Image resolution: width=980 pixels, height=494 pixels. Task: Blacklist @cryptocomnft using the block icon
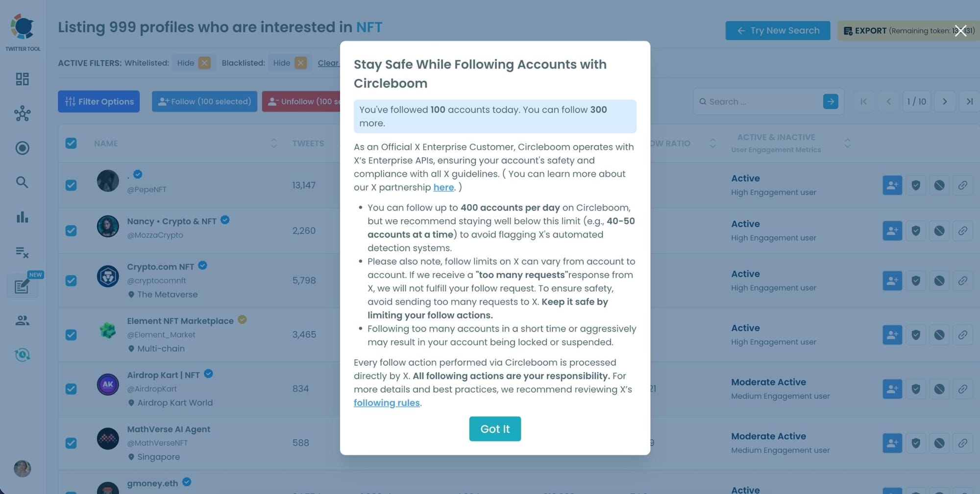(x=939, y=281)
